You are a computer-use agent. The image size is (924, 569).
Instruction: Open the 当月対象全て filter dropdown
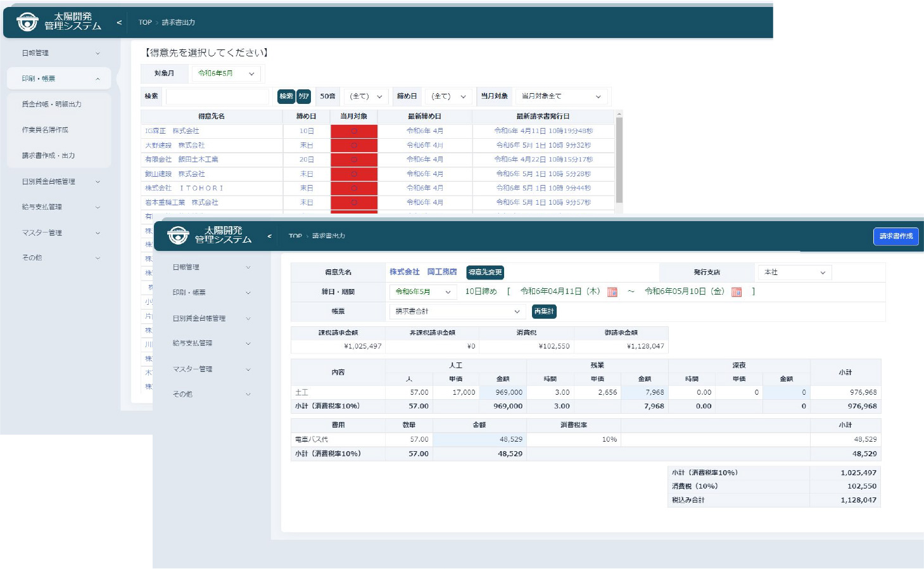point(560,96)
